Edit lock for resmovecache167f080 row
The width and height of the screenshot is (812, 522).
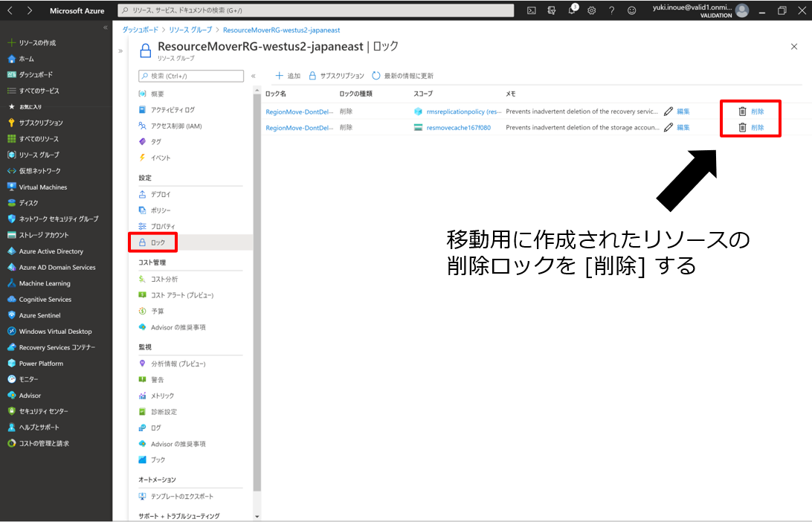point(677,127)
